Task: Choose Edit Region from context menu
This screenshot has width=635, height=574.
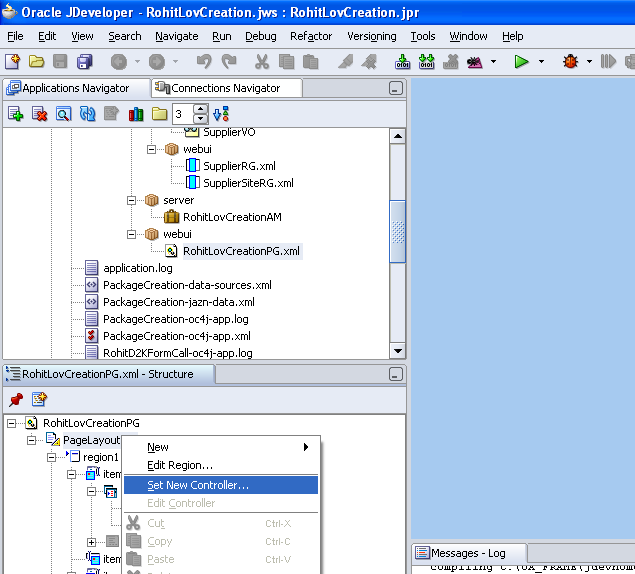Action: click(x=221, y=465)
